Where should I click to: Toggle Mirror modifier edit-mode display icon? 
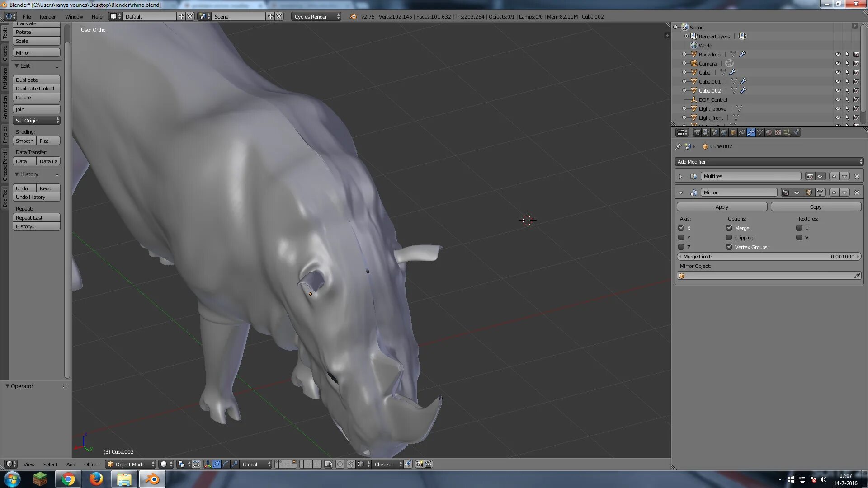(x=809, y=192)
